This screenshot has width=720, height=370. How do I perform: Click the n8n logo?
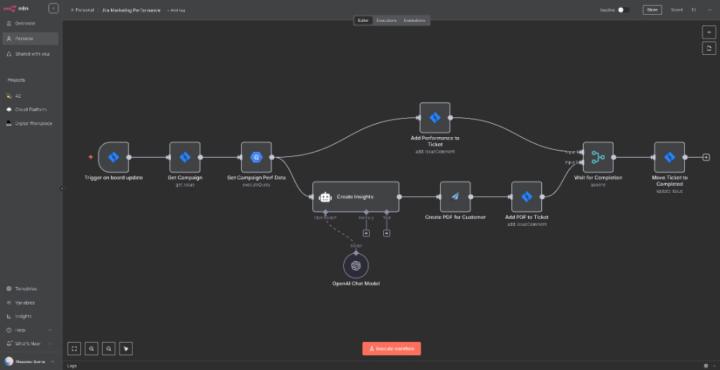(15, 8)
